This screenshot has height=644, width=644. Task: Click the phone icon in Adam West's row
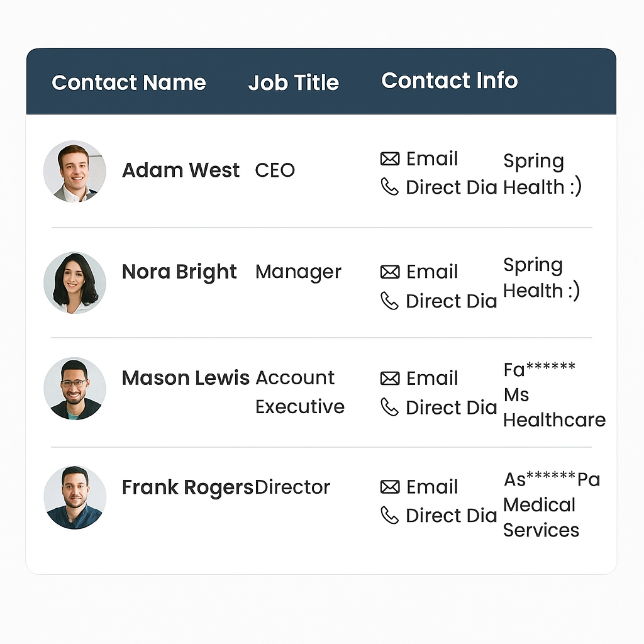tap(390, 187)
